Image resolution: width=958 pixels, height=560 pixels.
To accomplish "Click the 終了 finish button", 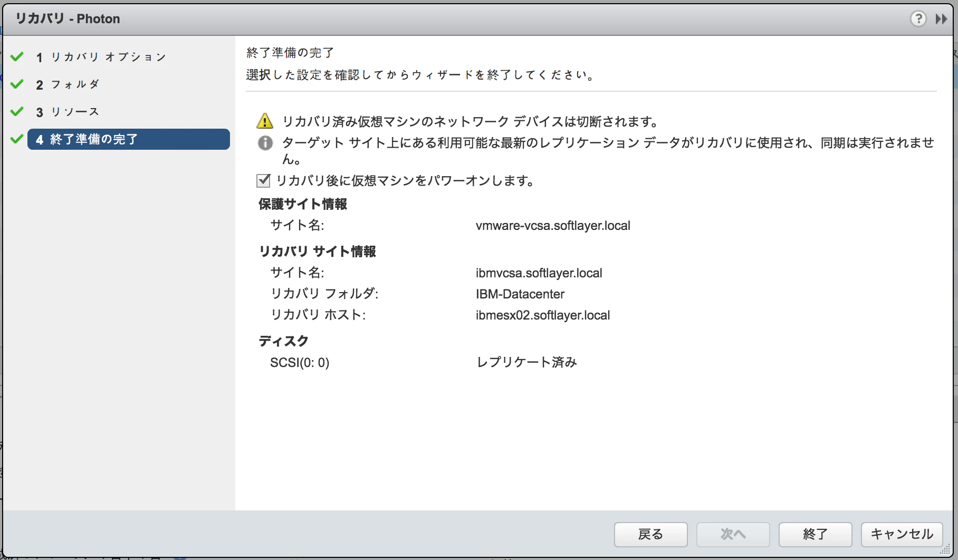I will point(816,535).
